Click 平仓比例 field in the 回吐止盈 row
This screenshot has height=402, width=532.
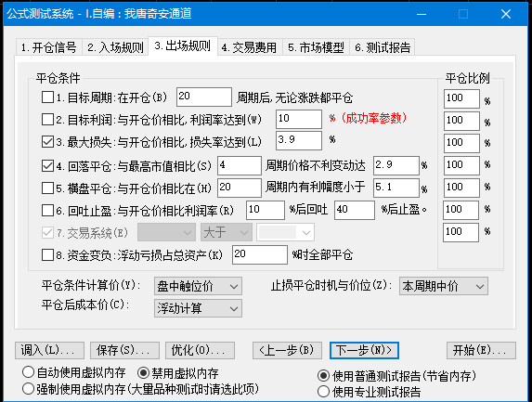click(461, 210)
